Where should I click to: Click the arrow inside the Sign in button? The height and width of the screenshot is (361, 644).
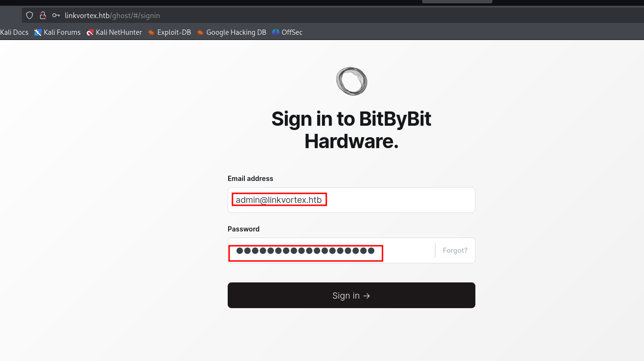click(366, 295)
